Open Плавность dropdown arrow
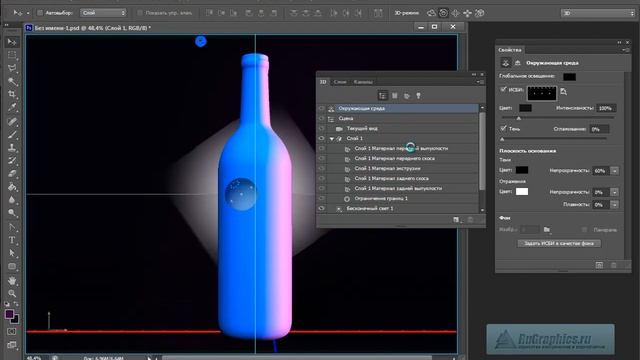The height and width of the screenshot is (360, 640). point(615,204)
